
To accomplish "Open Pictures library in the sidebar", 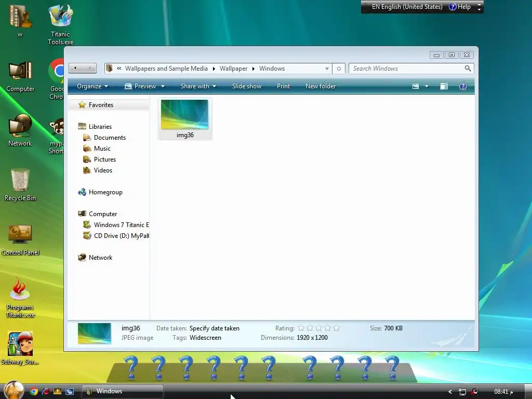I will click(105, 159).
